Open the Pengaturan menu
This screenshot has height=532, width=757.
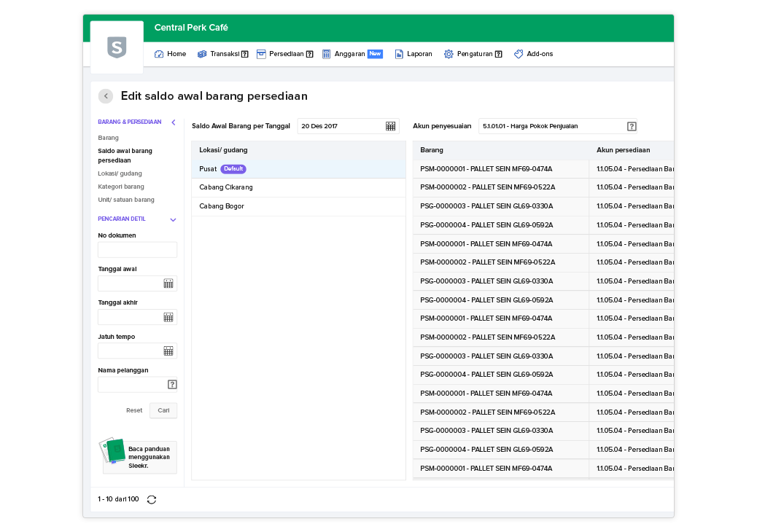[473, 54]
